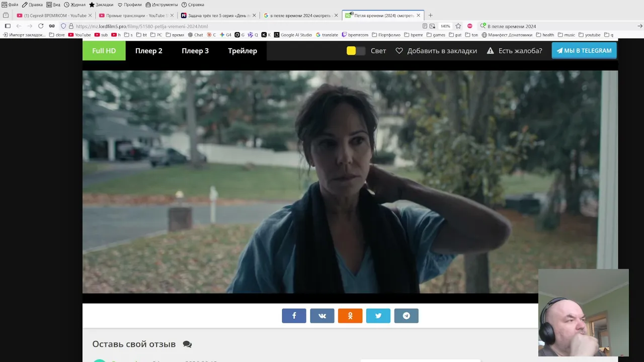
Task: Share the film on Facebook
Action: tap(294, 316)
